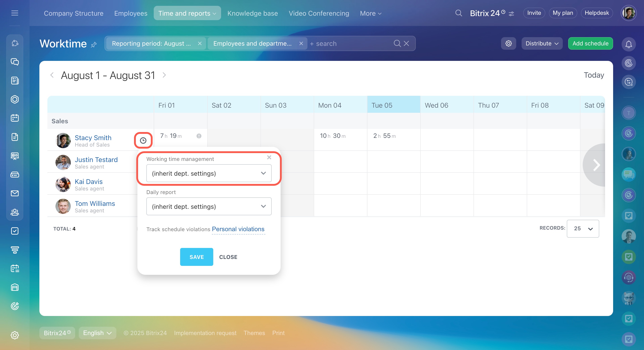This screenshot has height=350, width=644.
Task: Open the Personal violations link
Action: click(238, 229)
